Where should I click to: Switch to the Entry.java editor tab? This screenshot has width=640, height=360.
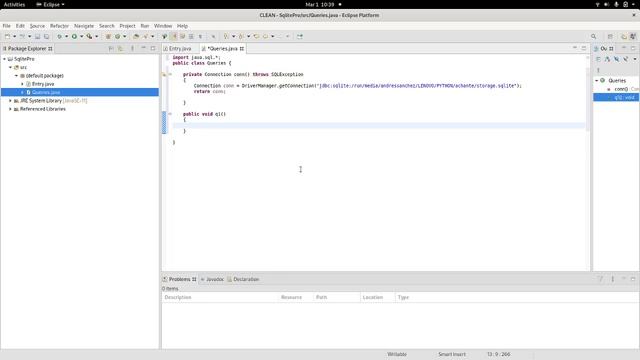pyautogui.click(x=178, y=49)
